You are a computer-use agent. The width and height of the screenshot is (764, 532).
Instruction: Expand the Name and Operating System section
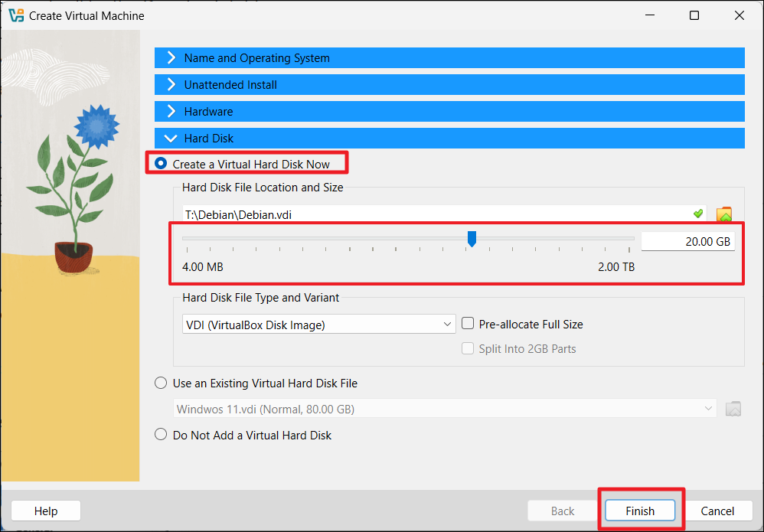tap(170, 57)
